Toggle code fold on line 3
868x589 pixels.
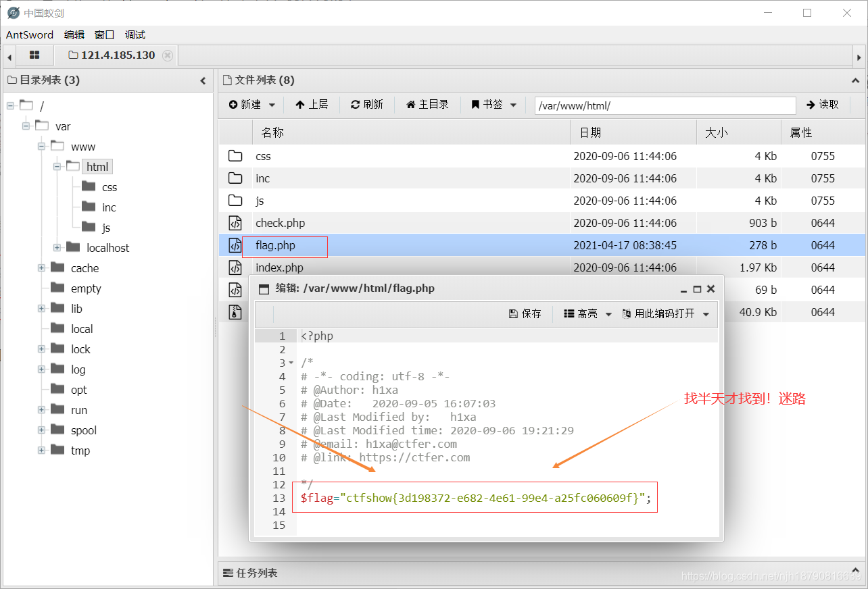[291, 363]
